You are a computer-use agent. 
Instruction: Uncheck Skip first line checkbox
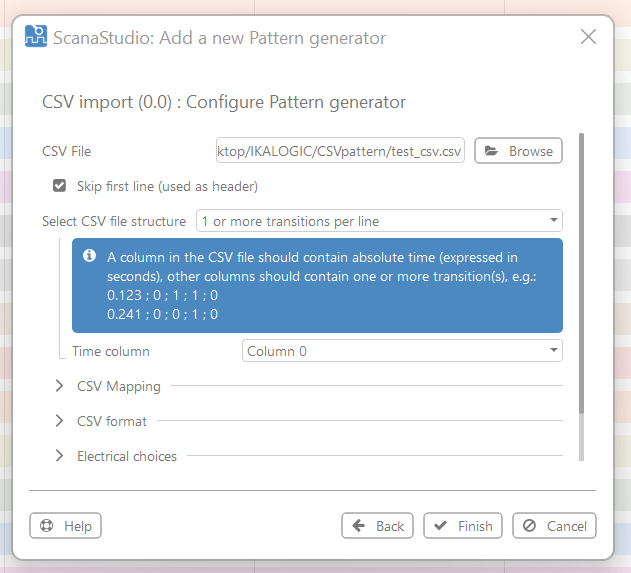tap(60, 186)
